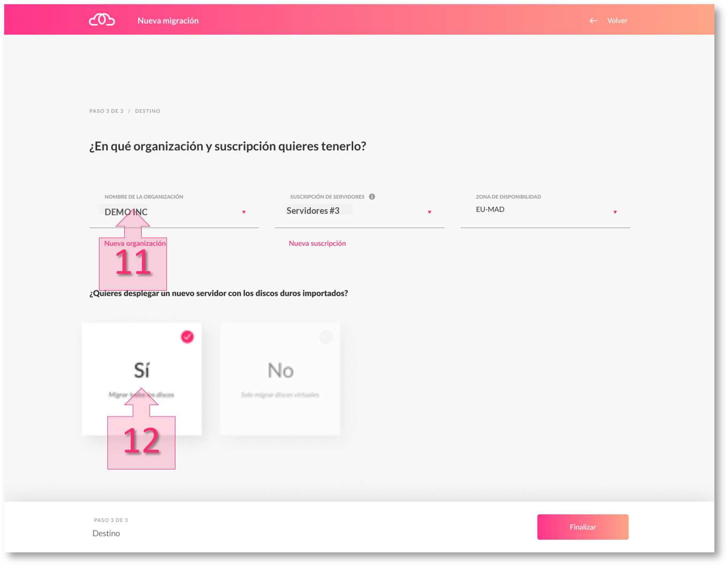Select the No option card

(280, 379)
